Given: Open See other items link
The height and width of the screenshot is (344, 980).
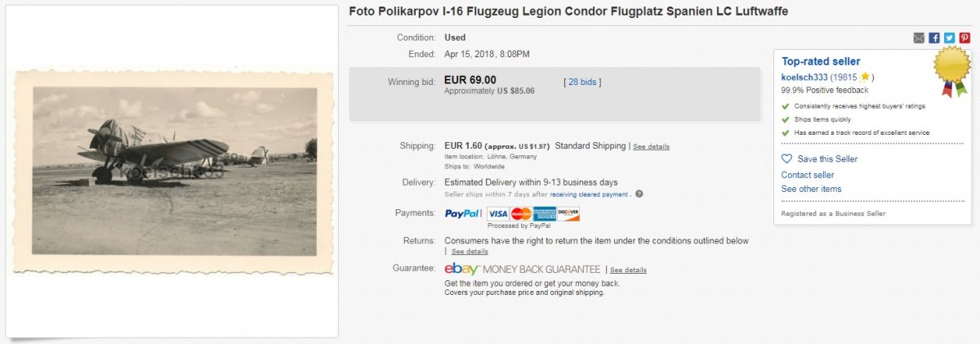Looking at the screenshot, I should [811, 189].
